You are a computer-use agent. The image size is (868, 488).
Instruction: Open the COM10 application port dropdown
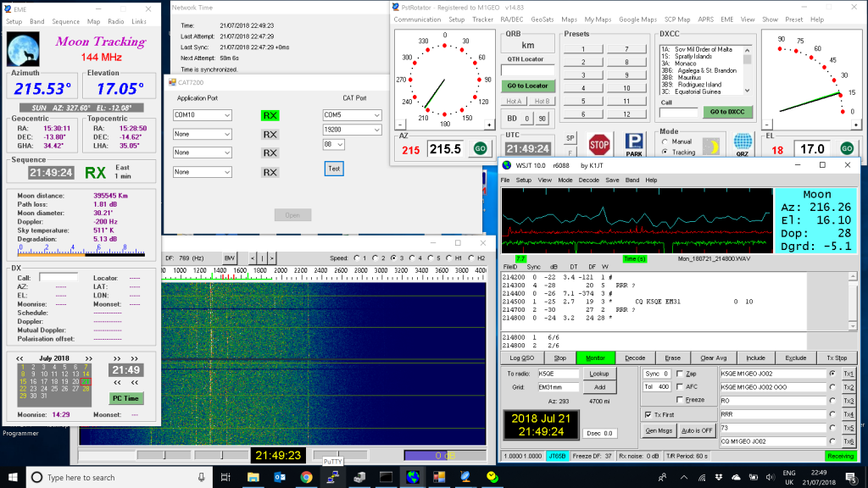202,115
